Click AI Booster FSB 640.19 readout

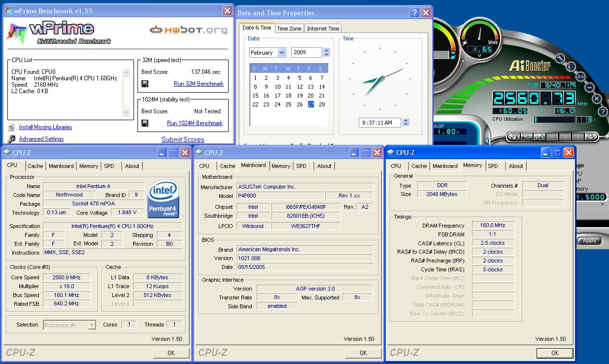[x=558, y=85]
